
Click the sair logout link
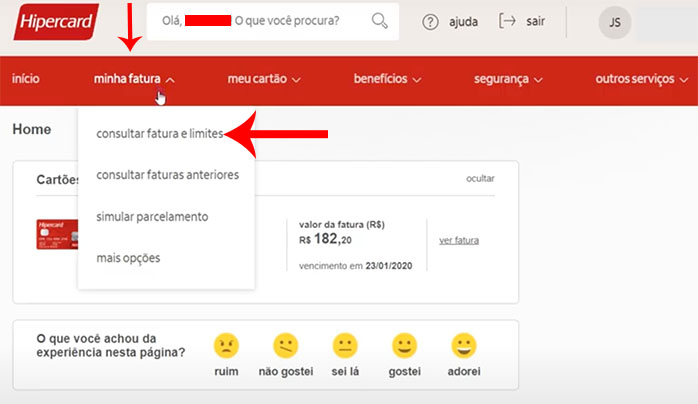pyautogui.click(x=535, y=21)
